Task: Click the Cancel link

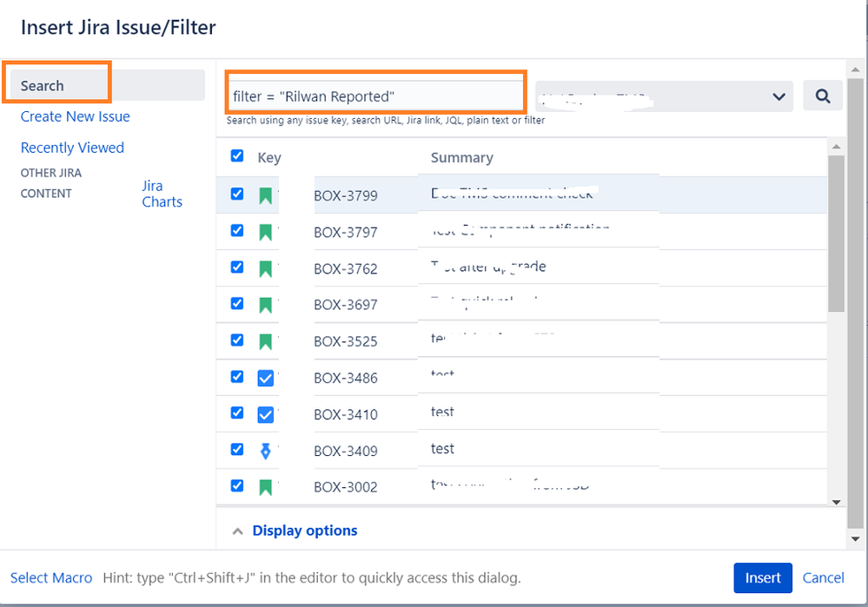Action: click(x=823, y=577)
